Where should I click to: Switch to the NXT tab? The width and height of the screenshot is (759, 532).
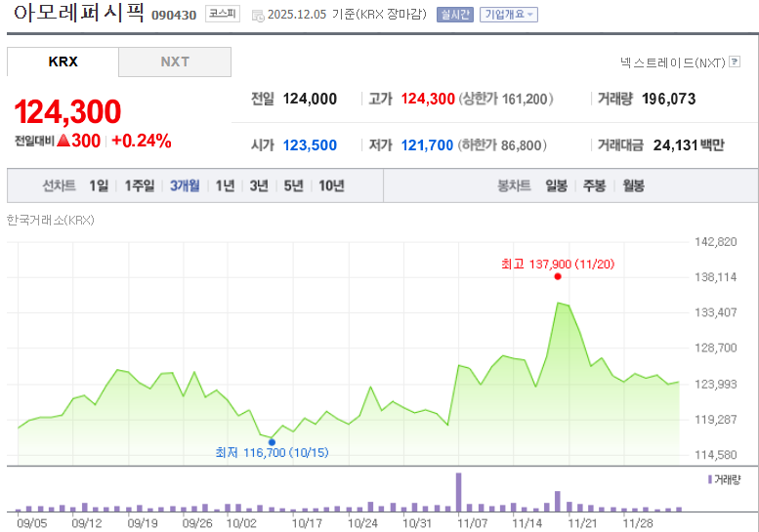pos(175,61)
